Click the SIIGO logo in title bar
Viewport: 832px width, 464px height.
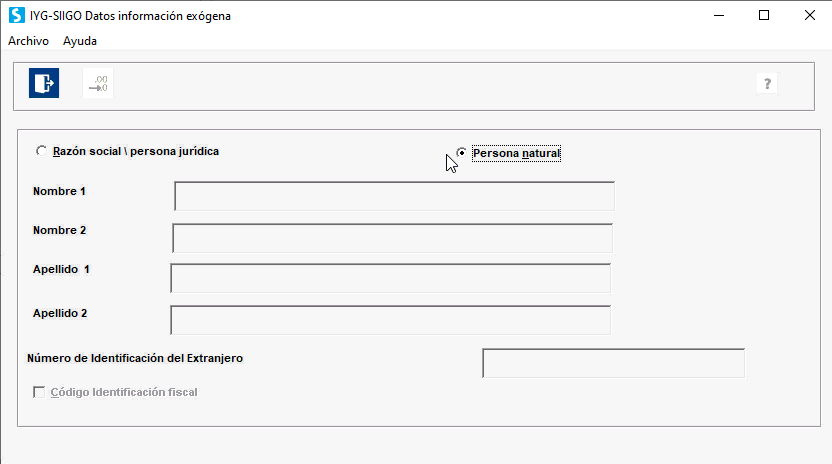click(x=16, y=15)
